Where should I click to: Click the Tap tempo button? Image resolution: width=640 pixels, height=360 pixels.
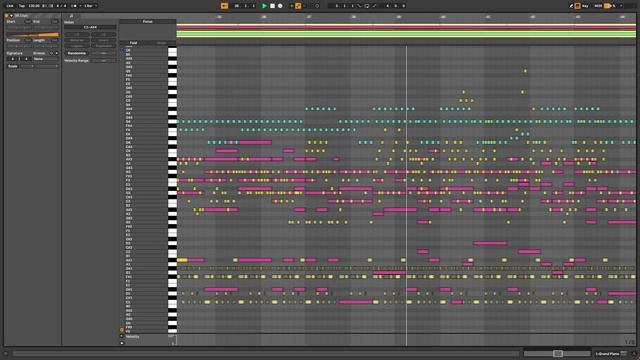coord(22,6)
